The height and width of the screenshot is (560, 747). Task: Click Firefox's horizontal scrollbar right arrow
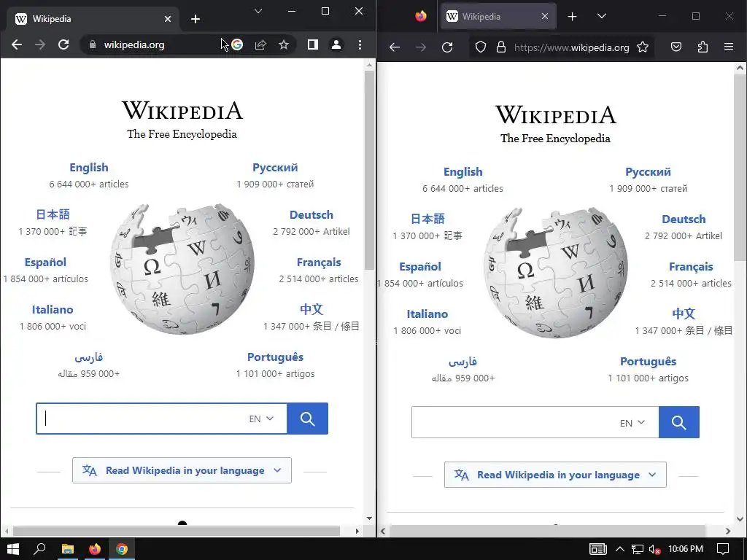[x=728, y=531]
